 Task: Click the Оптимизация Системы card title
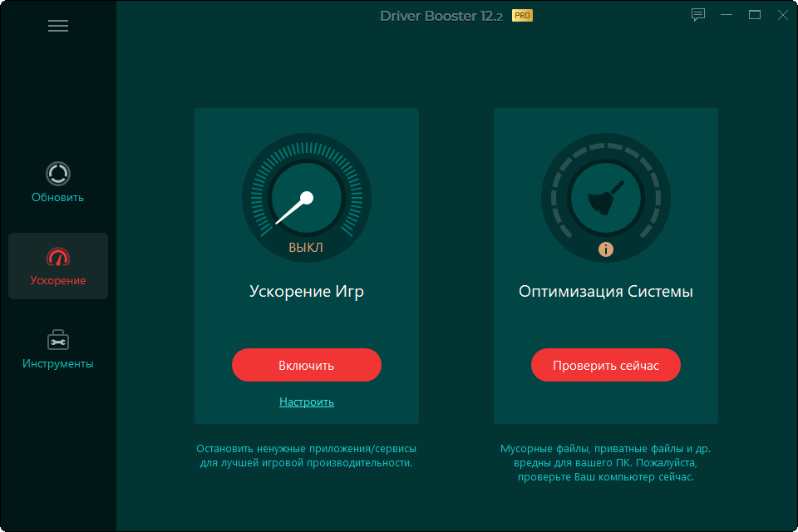tap(606, 291)
